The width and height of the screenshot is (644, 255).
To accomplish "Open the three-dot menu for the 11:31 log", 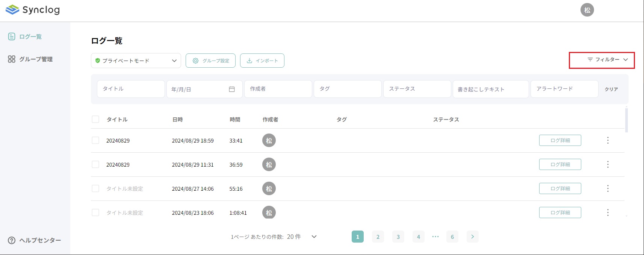I will 608,164.
